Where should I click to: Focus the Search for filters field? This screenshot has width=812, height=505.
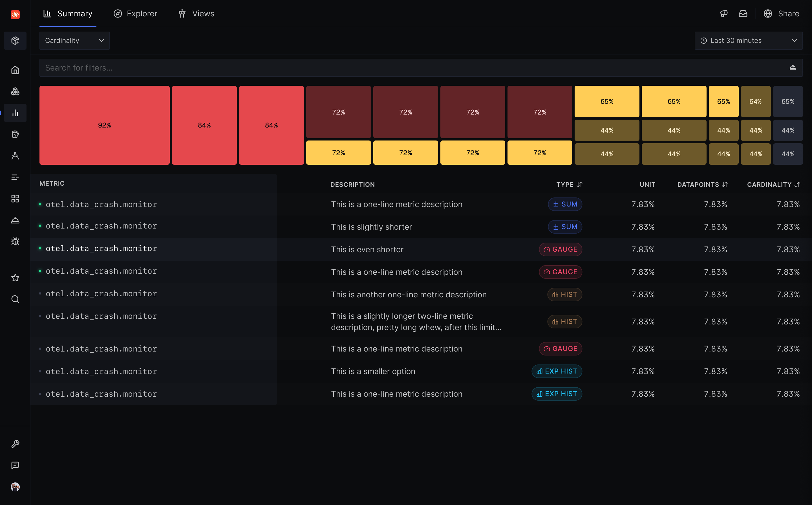[421, 68]
